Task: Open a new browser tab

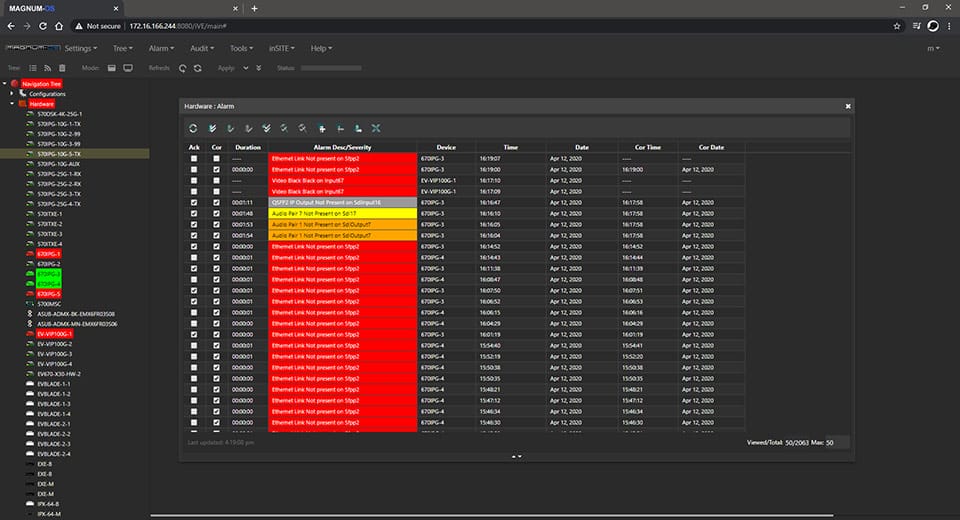Action: coord(254,9)
